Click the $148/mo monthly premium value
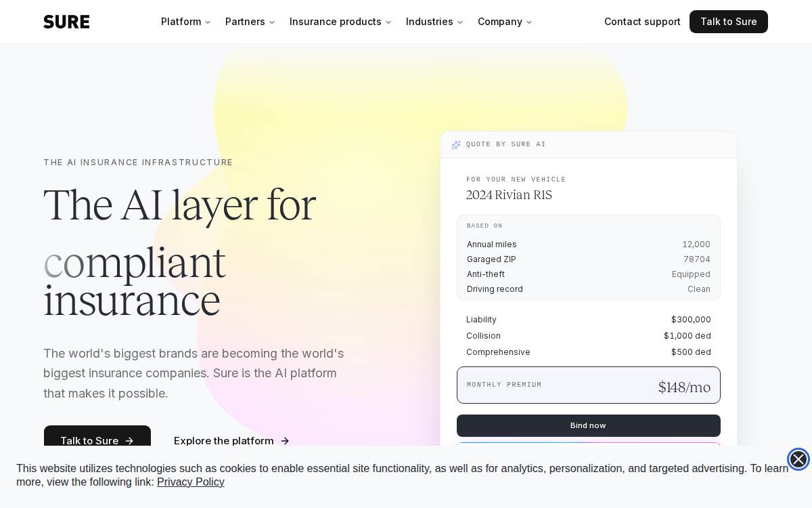This screenshot has height=508, width=812. coord(684,387)
